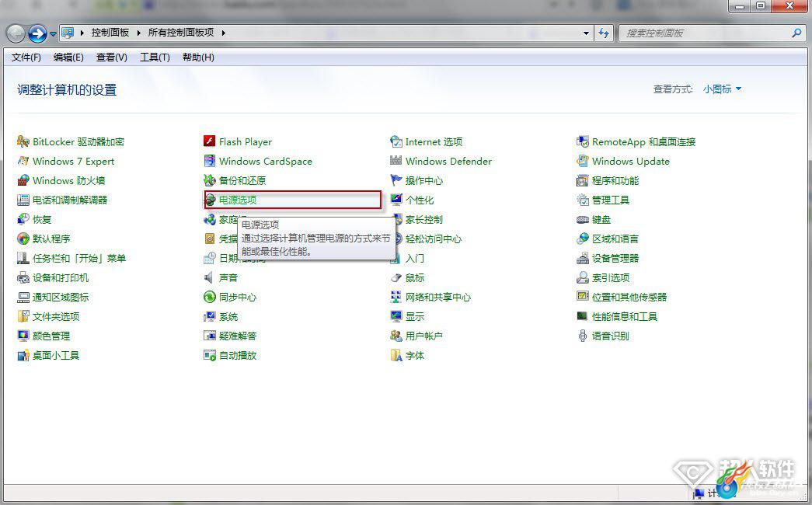Open the 轻松访问中心 link
This screenshot has width=812, height=505.
click(433, 239)
